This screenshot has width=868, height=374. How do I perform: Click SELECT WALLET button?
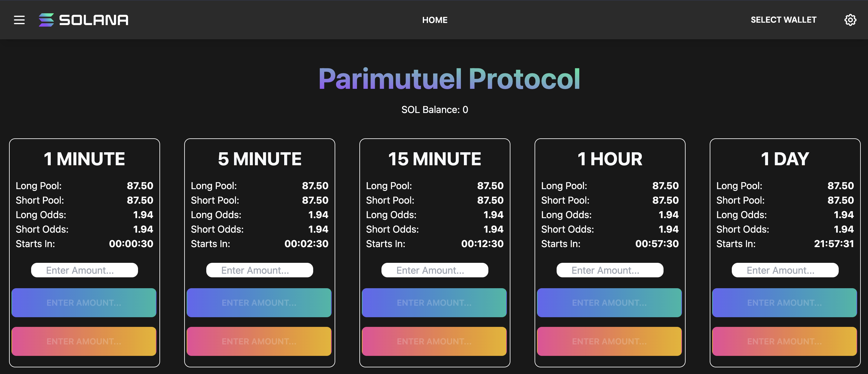pyautogui.click(x=784, y=19)
